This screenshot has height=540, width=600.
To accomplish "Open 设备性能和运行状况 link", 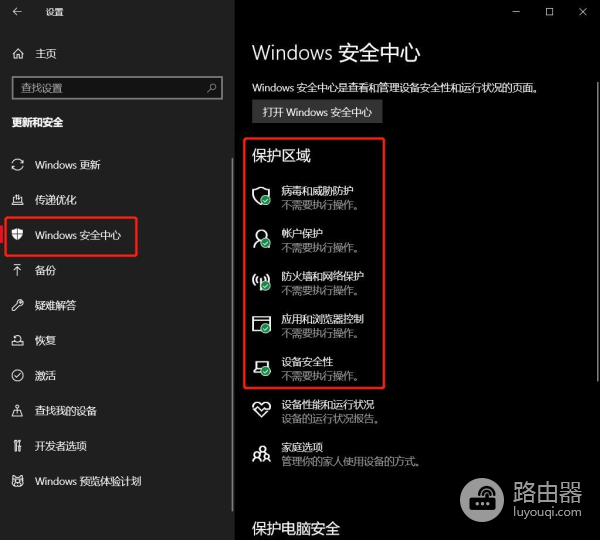I will click(x=328, y=405).
